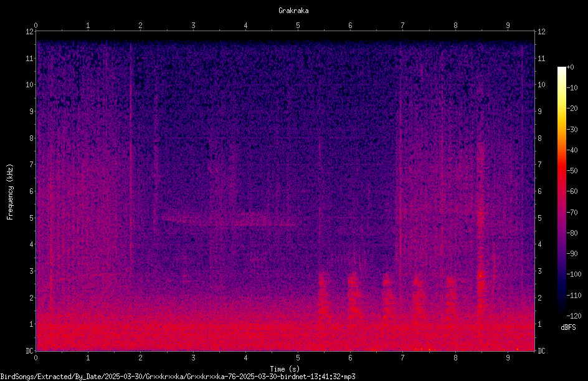Viewport: 588px width, 381px height.
Task: Click the 10 kHz tick on the right frequency axis
Action: pos(541,85)
